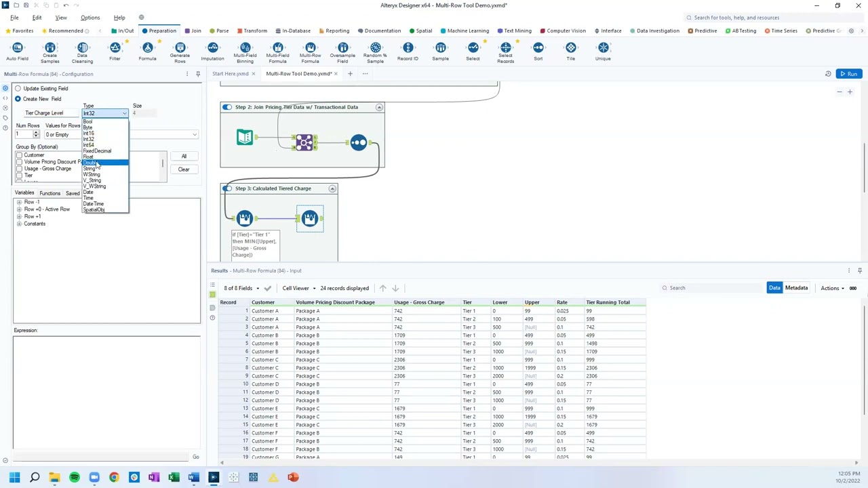Select the Auto Field tool
Viewport: 868px width, 488px height.
tap(18, 52)
